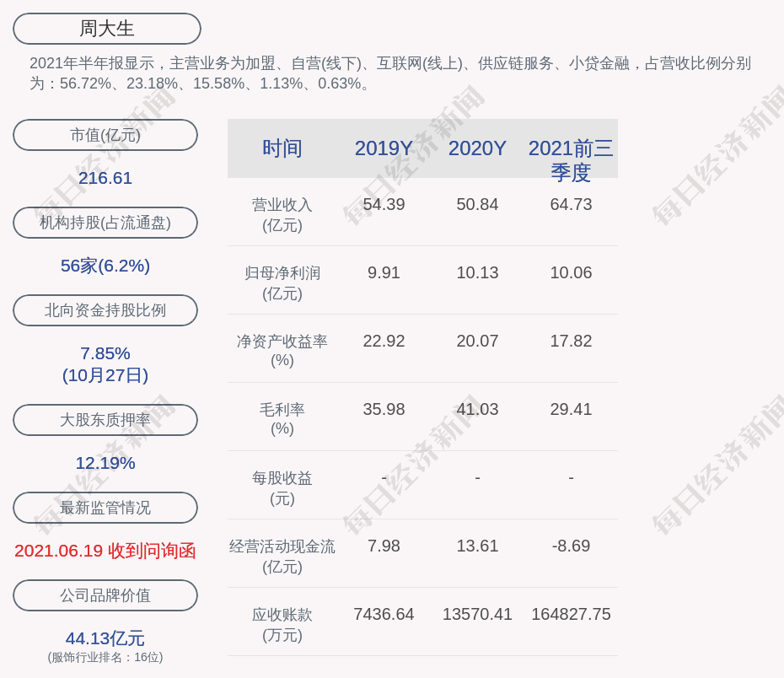
Task: Click the 大股东质押率 label pill
Action: pos(105,420)
